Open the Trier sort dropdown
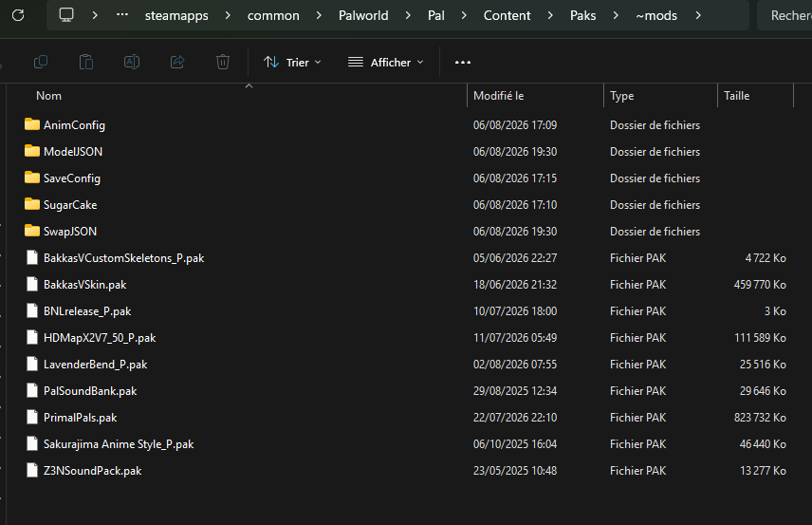 click(292, 63)
